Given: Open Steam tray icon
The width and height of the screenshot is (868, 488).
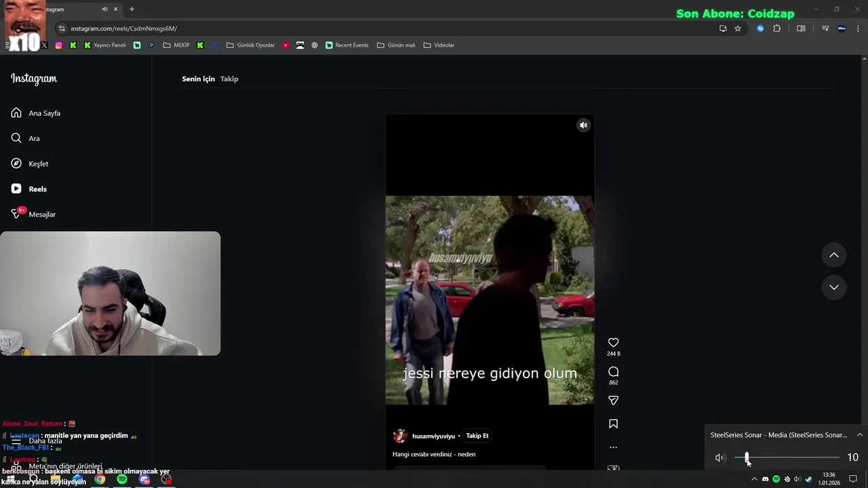Looking at the screenshot, I should (808, 479).
